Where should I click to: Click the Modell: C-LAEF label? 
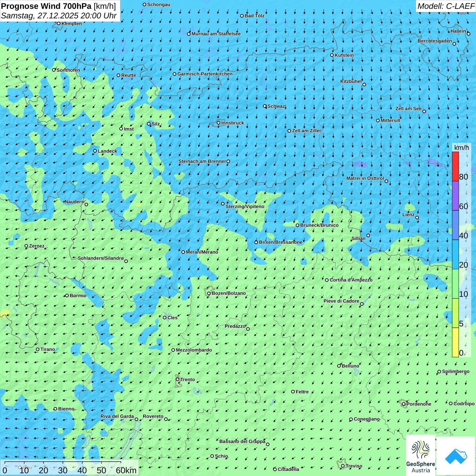[446, 6]
